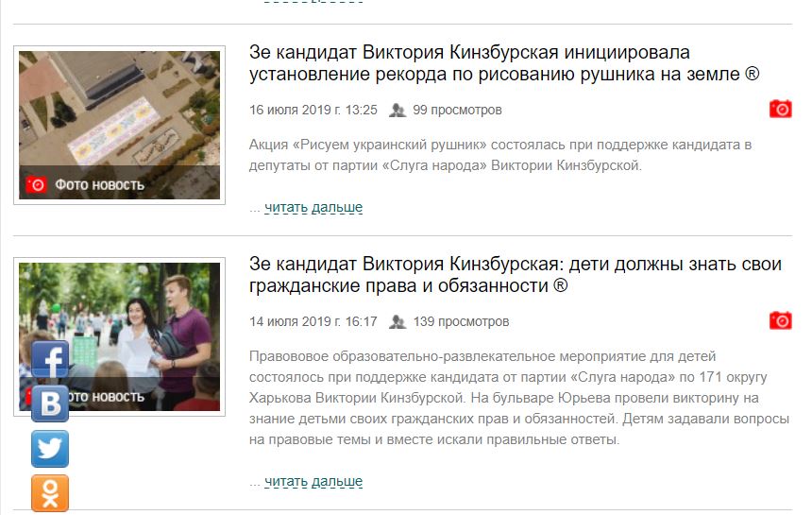The height and width of the screenshot is (515, 812).
Task: Click the Фото новость label on the first thumbnail
Action: (99, 185)
